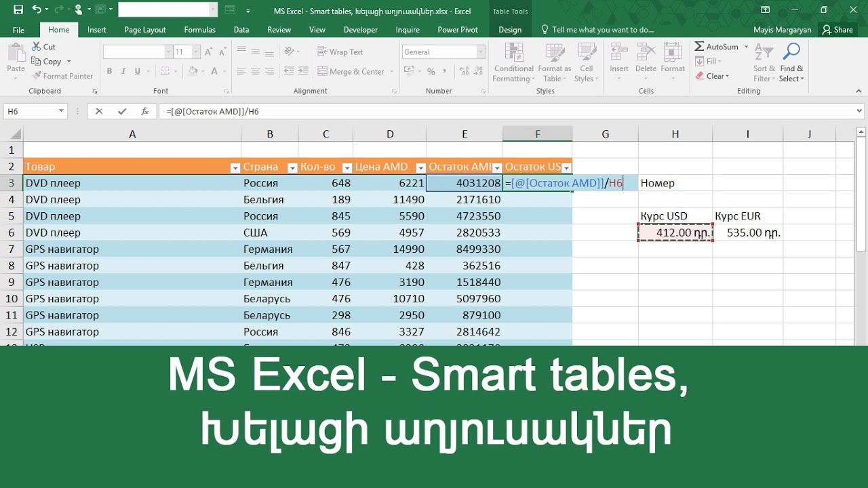Open Find & Select menu

[x=791, y=62]
